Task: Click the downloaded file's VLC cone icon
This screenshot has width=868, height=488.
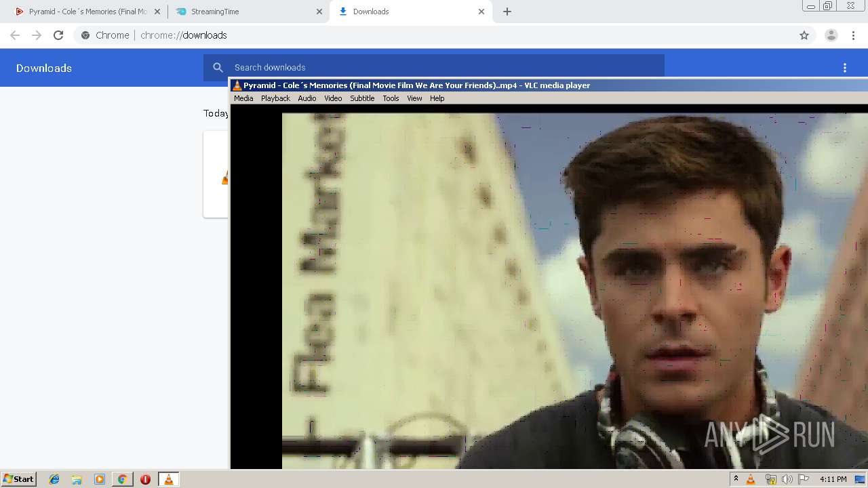Action: click(224, 178)
